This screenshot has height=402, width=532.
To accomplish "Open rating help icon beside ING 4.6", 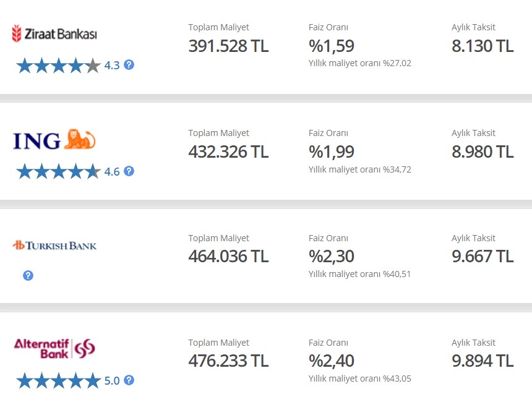I will pyautogui.click(x=129, y=171).
